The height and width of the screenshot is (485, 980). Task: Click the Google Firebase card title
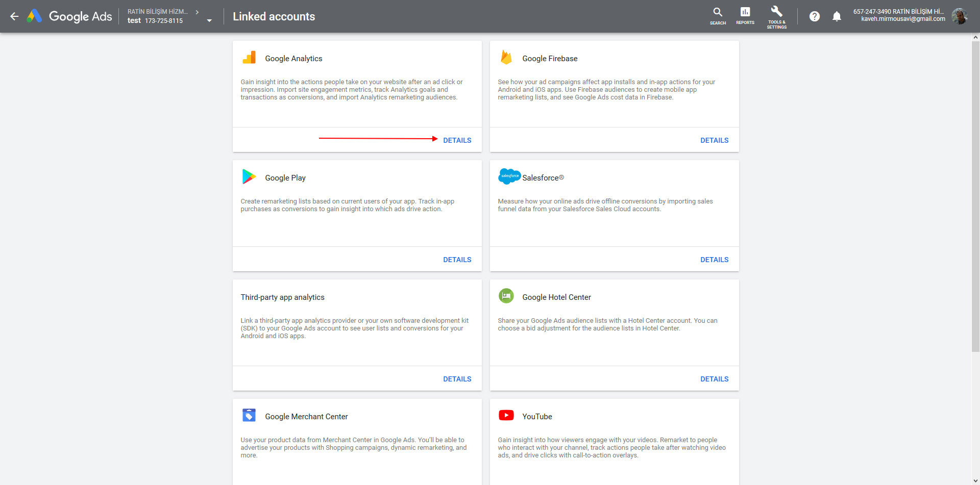(x=550, y=59)
